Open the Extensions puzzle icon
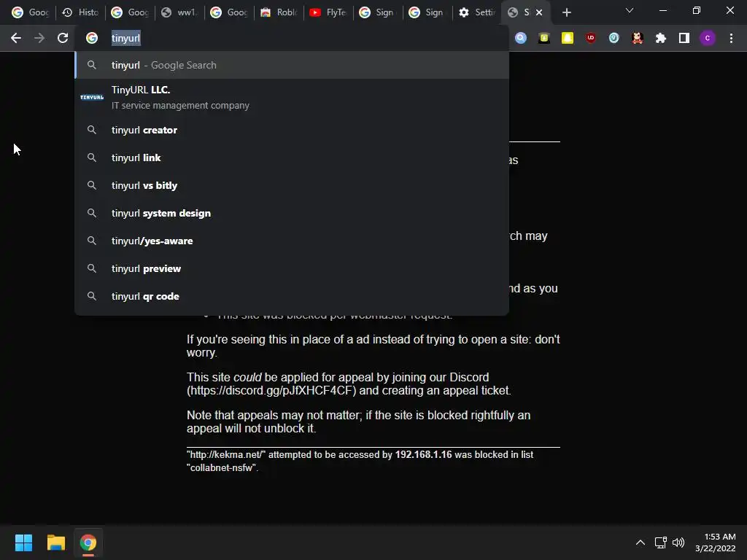This screenshot has width=747, height=560. point(660,38)
